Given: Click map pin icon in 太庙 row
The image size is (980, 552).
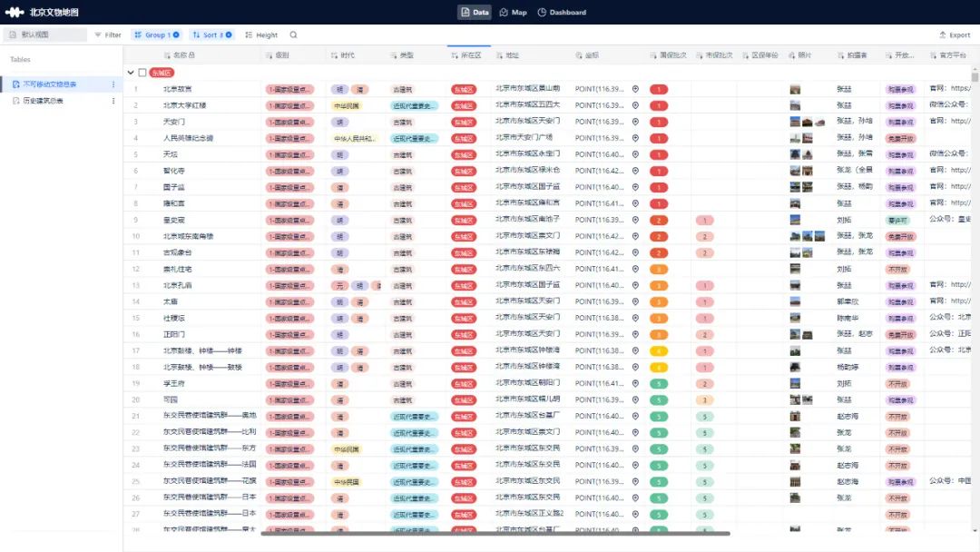Looking at the screenshot, I should pyautogui.click(x=635, y=301).
